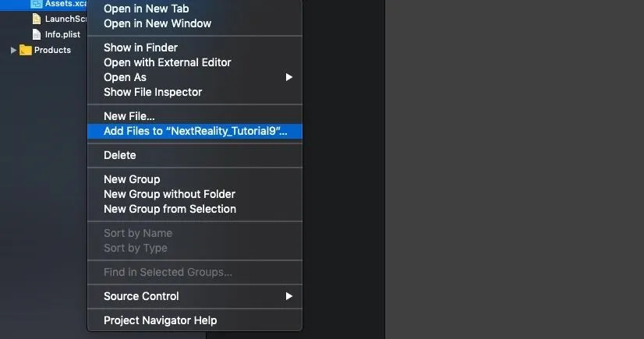
Task: Click the LaunchScreen file icon
Action: [x=37, y=19]
